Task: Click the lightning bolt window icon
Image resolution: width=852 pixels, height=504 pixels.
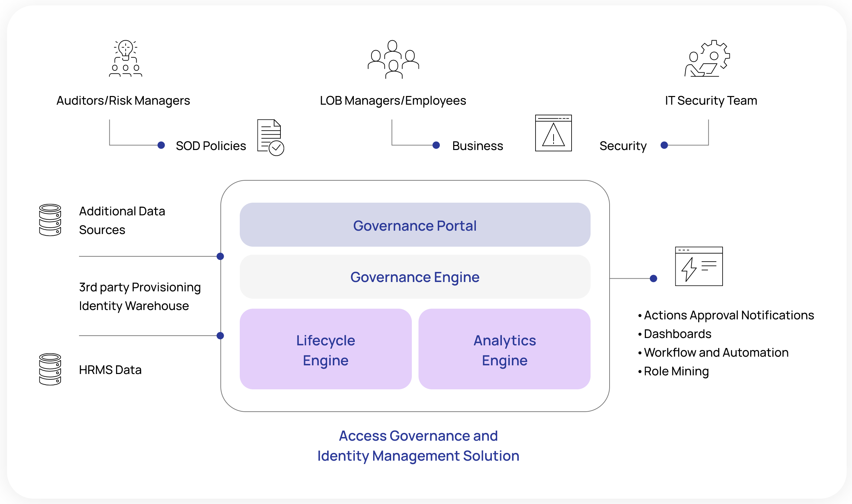Action: [x=699, y=266]
